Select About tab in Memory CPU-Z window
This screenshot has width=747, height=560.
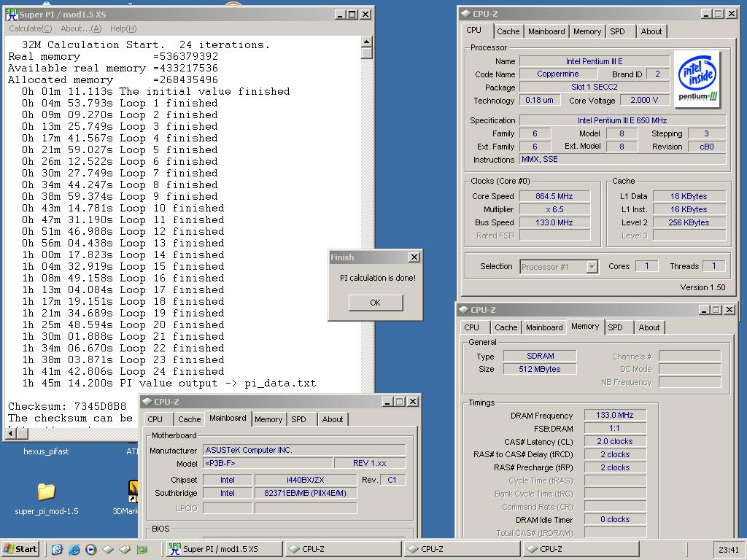[649, 327]
